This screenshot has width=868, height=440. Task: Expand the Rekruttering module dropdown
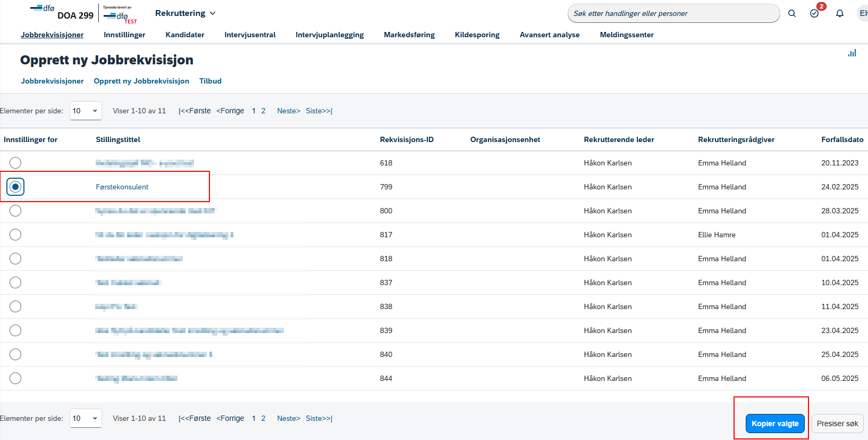pos(186,13)
